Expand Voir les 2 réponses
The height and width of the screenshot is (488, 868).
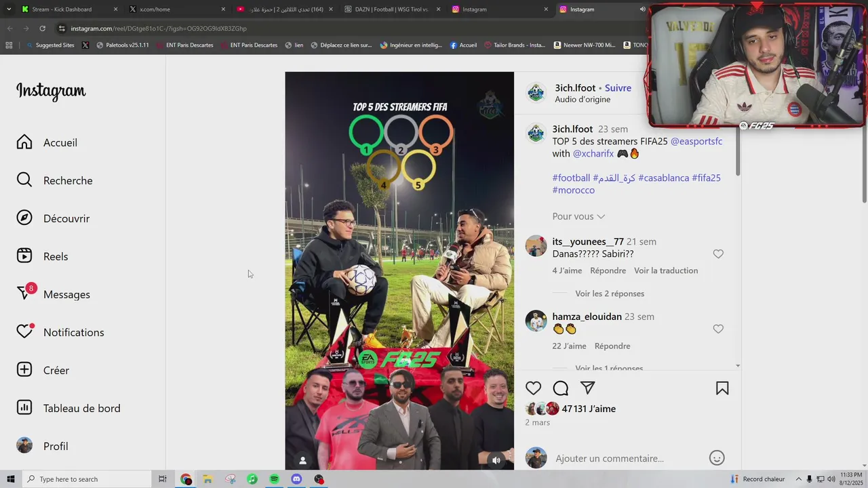pos(610,293)
